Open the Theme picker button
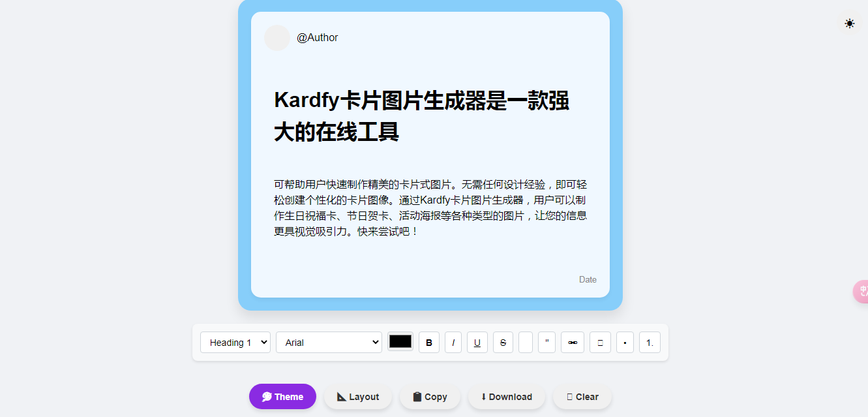The image size is (868, 417). point(282,396)
